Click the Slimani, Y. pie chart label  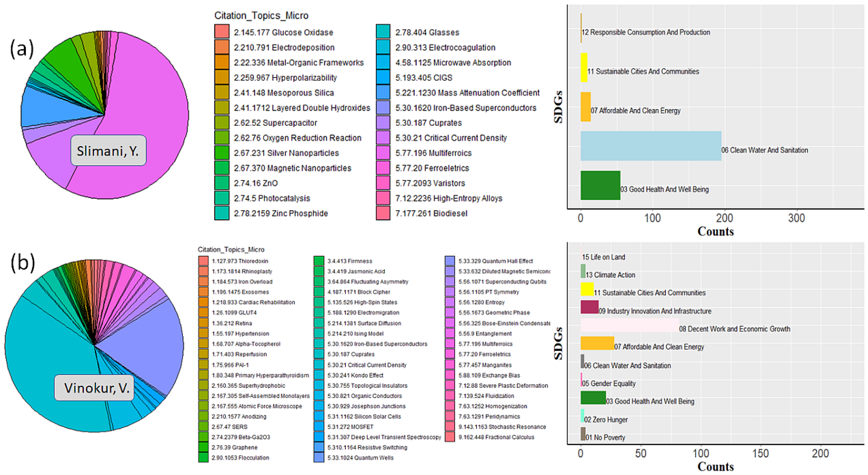point(108,151)
